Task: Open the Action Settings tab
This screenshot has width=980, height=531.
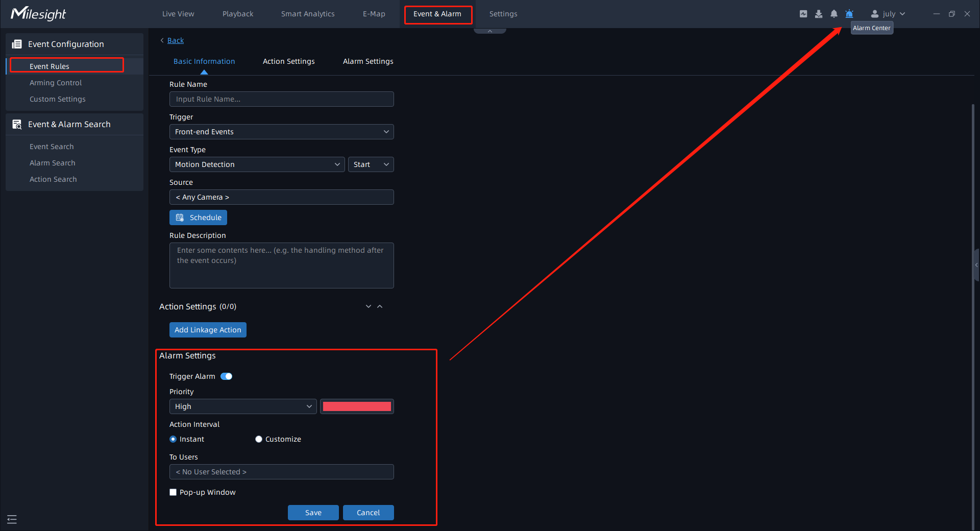Action: [288, 61]
